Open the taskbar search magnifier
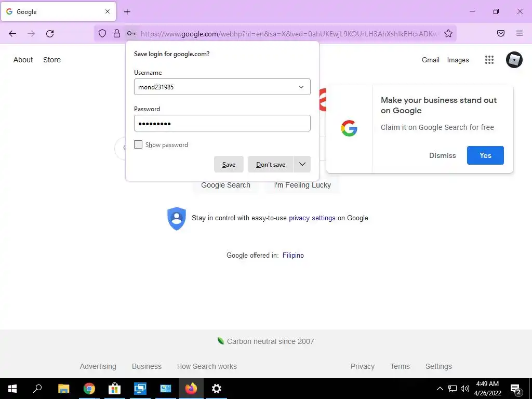This screenshot has height=399, width=532. click(x=37, y=389)
